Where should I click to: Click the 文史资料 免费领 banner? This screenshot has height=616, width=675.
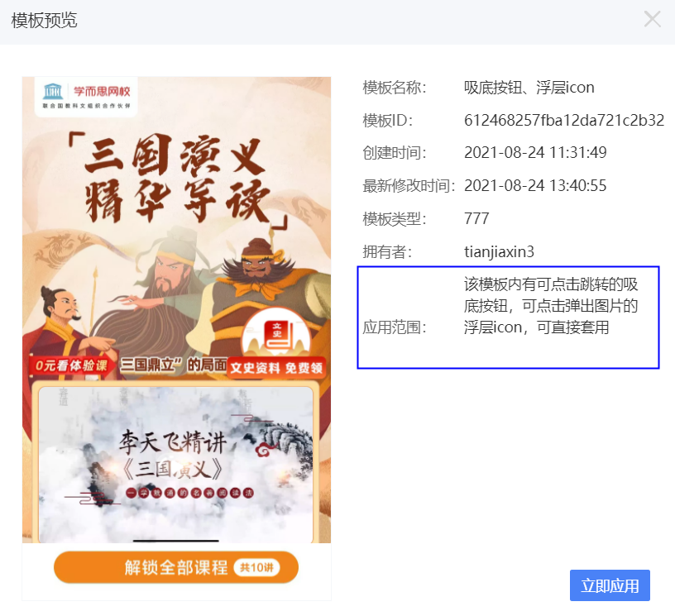(276, 368)
